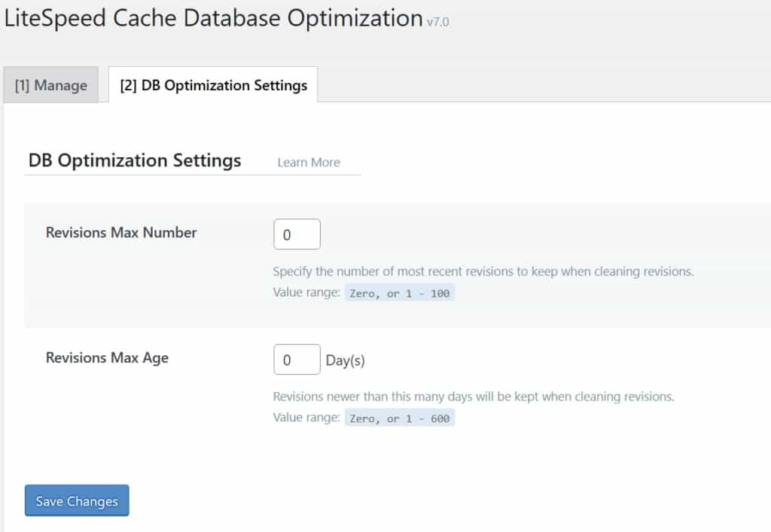Open the Learn More link
771x532 pixels.
tap(308, 162)
